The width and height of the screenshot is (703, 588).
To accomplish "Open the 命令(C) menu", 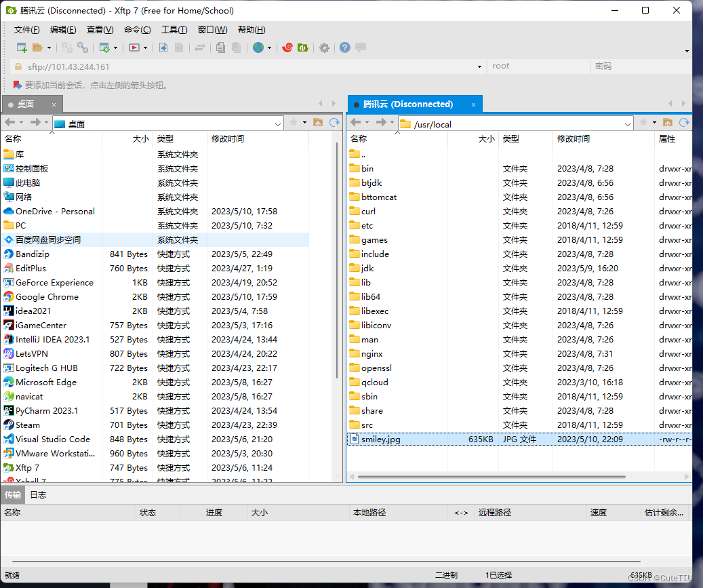I will pyautogui.click(x=137, y=30).
